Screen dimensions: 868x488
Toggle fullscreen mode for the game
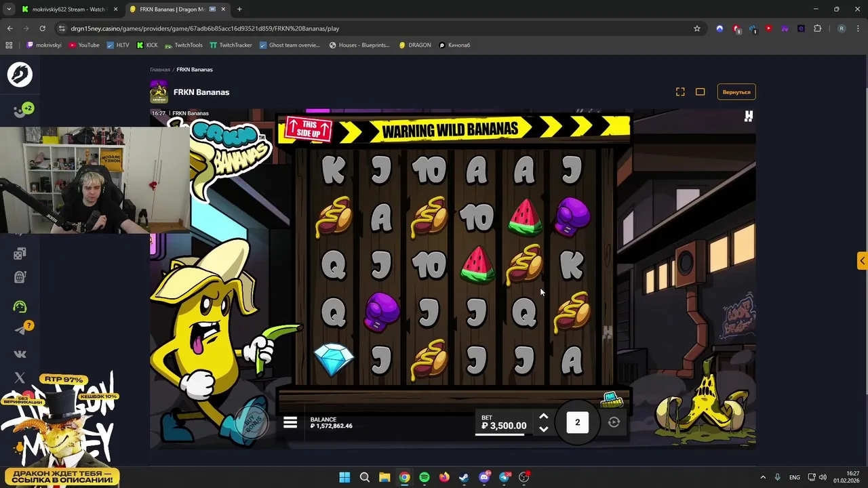pos(680,92)
